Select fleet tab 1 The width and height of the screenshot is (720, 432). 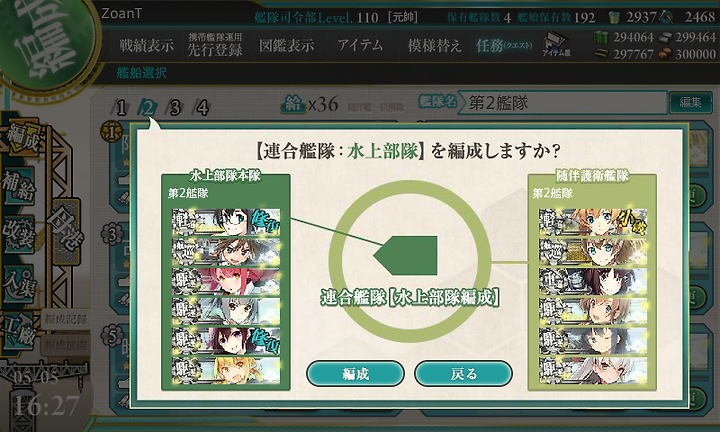121,108
